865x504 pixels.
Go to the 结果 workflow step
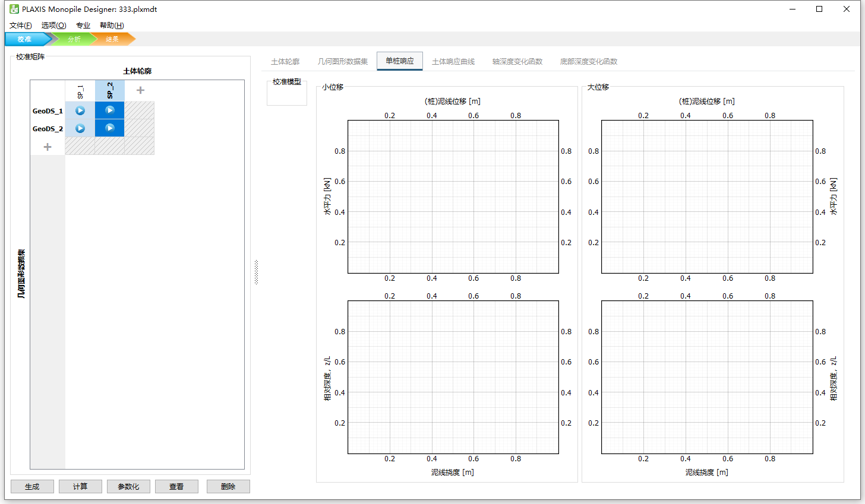(112, 39)
